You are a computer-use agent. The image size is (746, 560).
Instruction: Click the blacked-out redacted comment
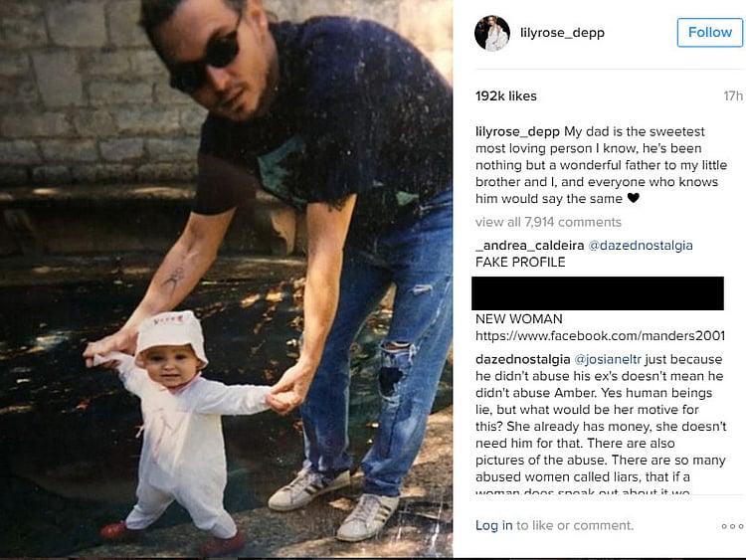click(x=598, y=293)
